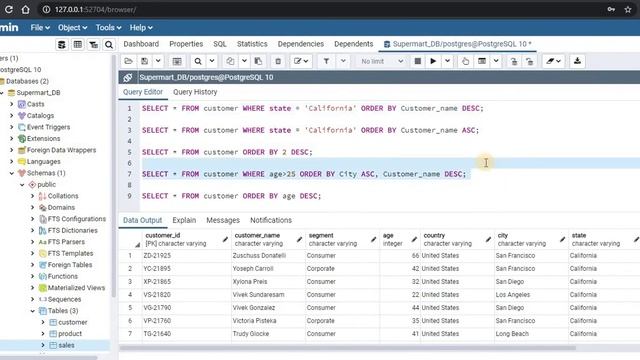Viewport: 640px width, 360px height.
Task: Select the product table in tree
Action: [x=70, y=333]
